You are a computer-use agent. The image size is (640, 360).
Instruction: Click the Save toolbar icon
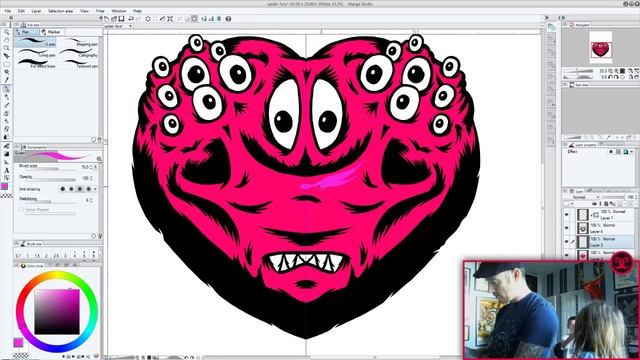pyautogui.click(x=121, y=19)
